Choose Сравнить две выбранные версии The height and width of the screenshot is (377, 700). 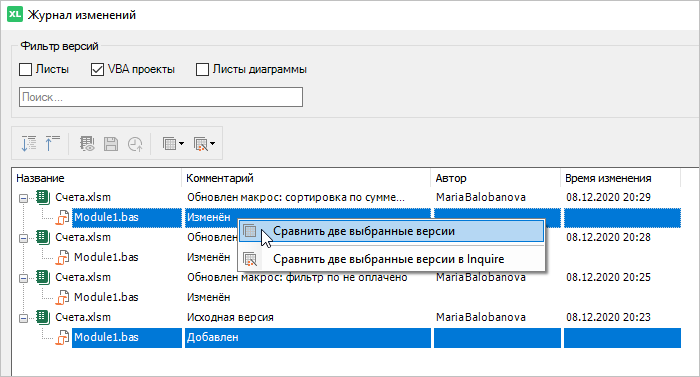tap(392, 231)
